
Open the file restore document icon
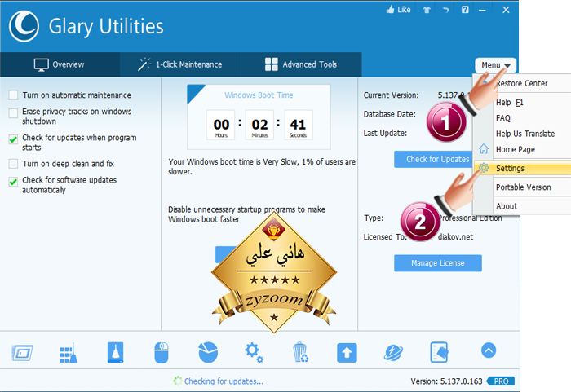[x=439, y=352]
